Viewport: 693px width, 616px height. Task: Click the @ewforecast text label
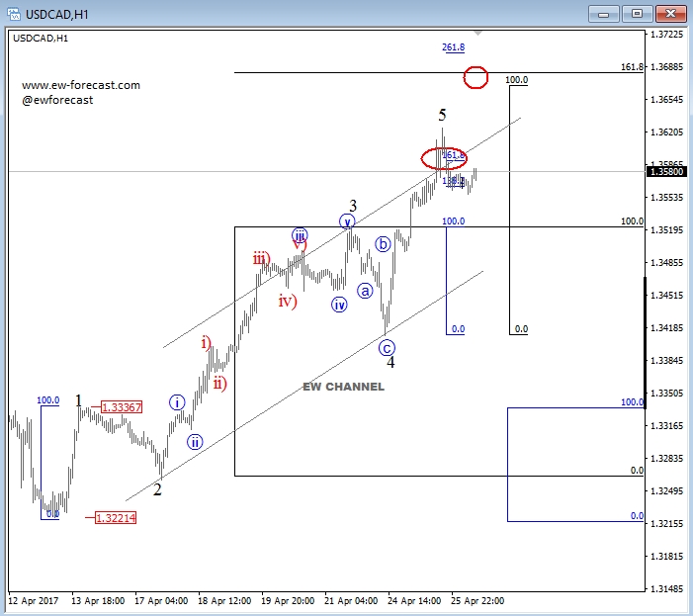tap(57, 100)
